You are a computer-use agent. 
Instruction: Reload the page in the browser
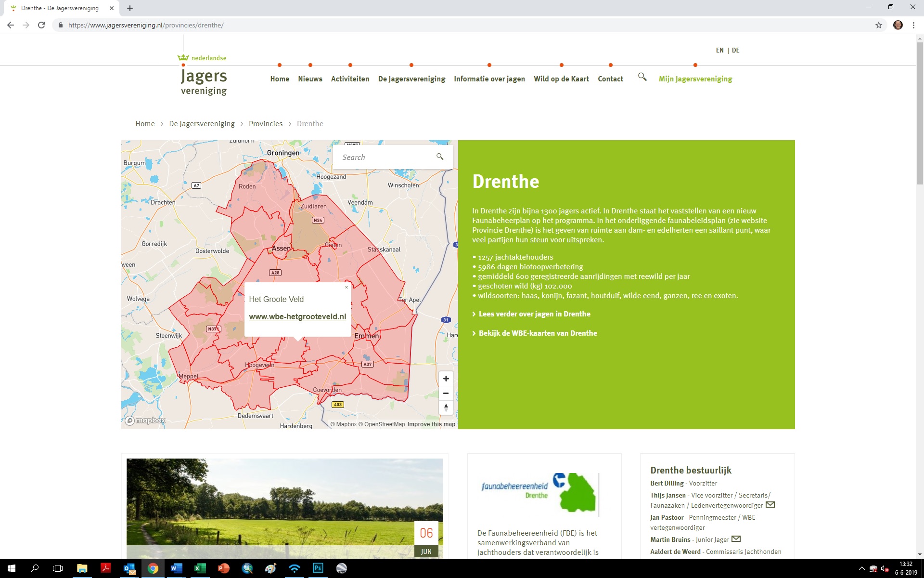pos(41,25)
